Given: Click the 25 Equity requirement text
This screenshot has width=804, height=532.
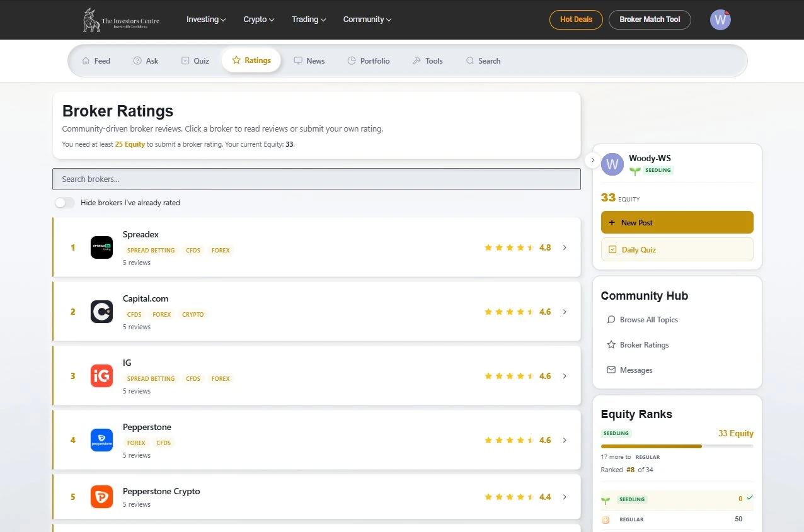Looking at the screenshot, I should tap(130, 144).
